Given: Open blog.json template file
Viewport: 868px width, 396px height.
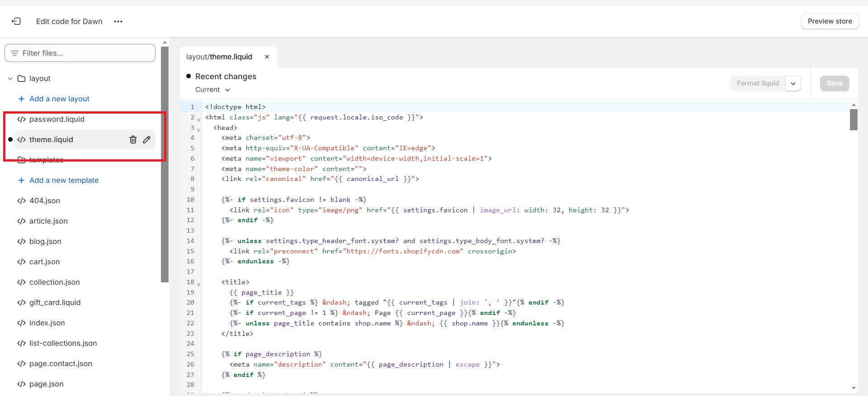Looking at the screenshot, I should point(45,241).
